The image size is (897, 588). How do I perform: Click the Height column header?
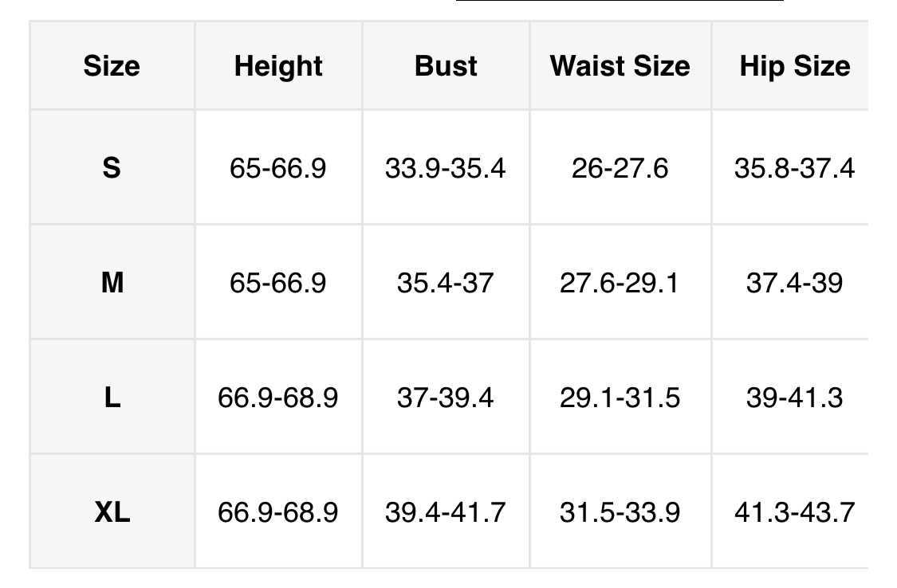click(278, 66)
